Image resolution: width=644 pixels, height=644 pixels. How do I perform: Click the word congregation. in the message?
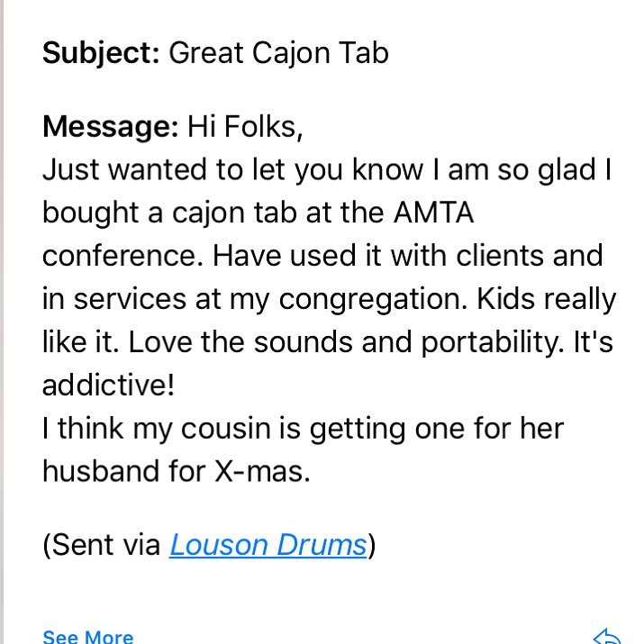tap(373, 300)
